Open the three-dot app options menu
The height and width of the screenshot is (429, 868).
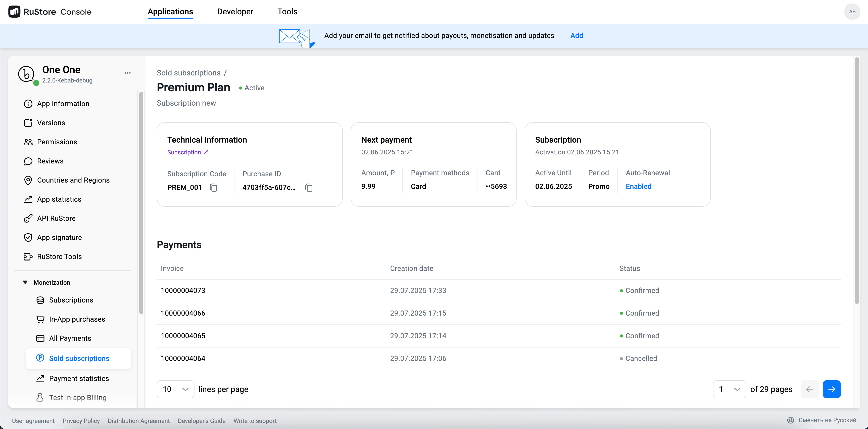tap(127, 73)
